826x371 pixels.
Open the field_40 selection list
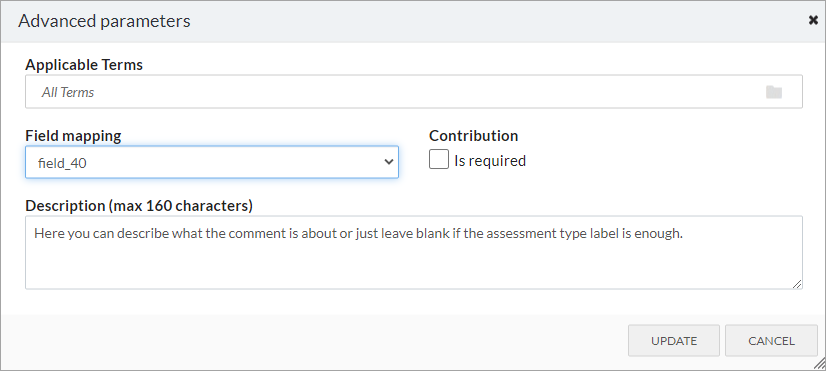pyautogui.click(x=212, y=162)
